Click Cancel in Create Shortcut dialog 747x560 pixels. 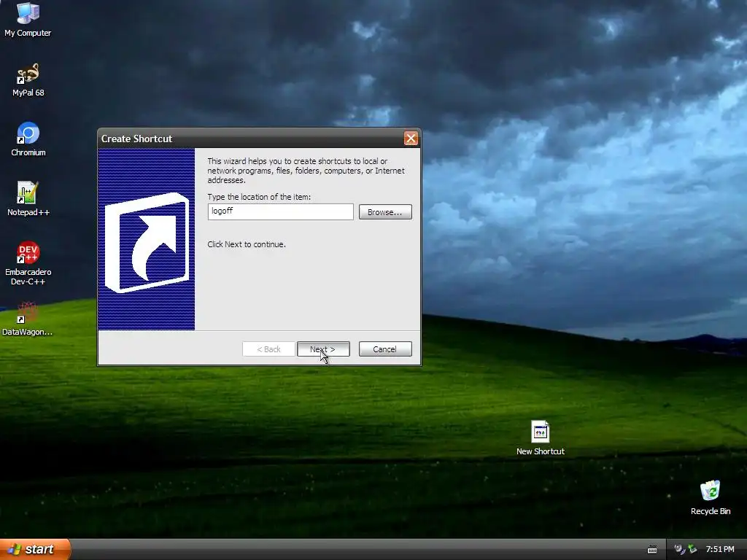click(385, 349)
